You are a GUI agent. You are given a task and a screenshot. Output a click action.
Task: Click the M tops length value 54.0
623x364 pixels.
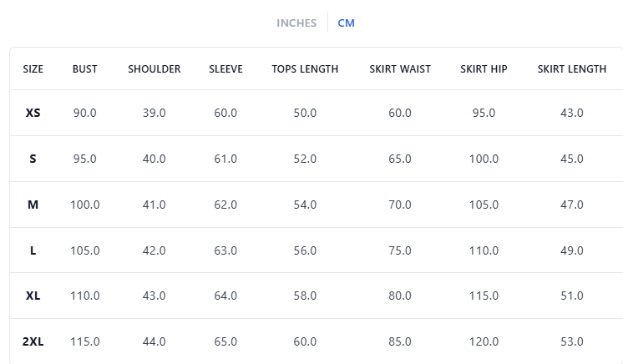point(305,205)
